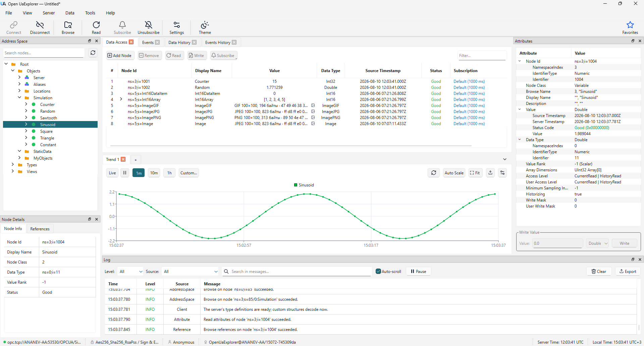Toggle Live mode in the trend
The height and width of the screenshot is (346, 644).
(x=112, y=173)
